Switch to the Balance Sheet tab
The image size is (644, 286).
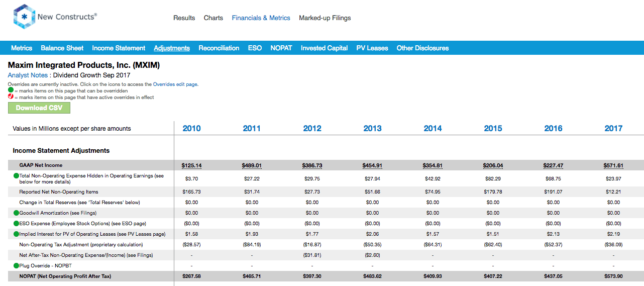tap(62, 48)
